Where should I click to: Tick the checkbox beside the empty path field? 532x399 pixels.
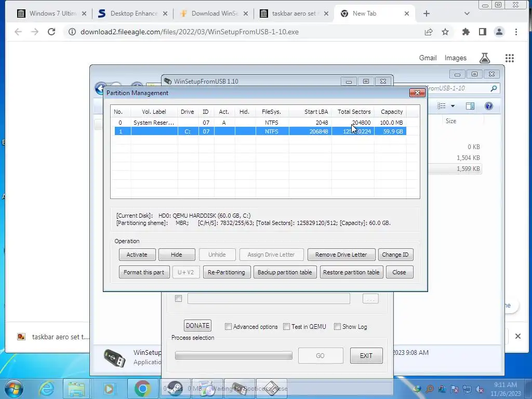pos(179,299)
